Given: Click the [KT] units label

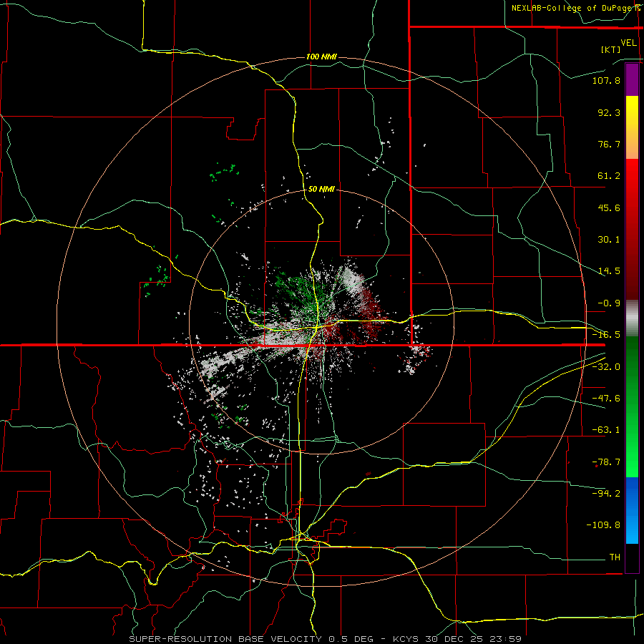Looking at the screenshot, I should (610, 49).
